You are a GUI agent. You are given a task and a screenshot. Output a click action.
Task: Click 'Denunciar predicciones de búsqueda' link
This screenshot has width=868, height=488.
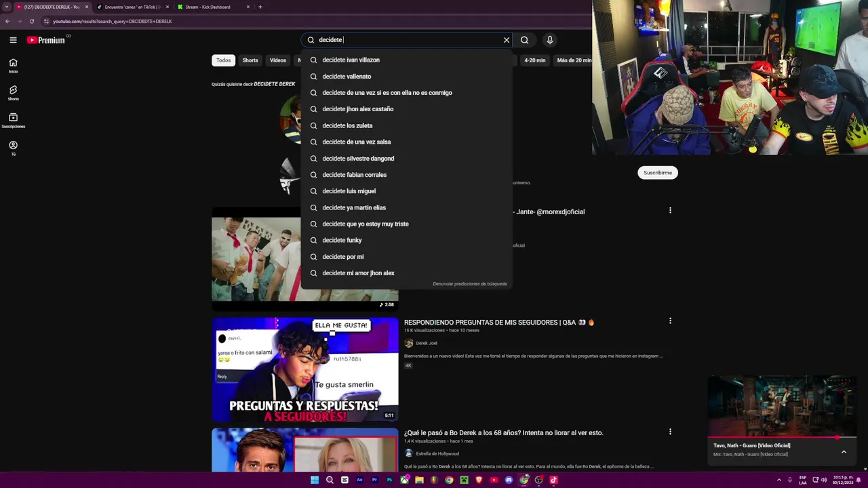pos(470,284)
